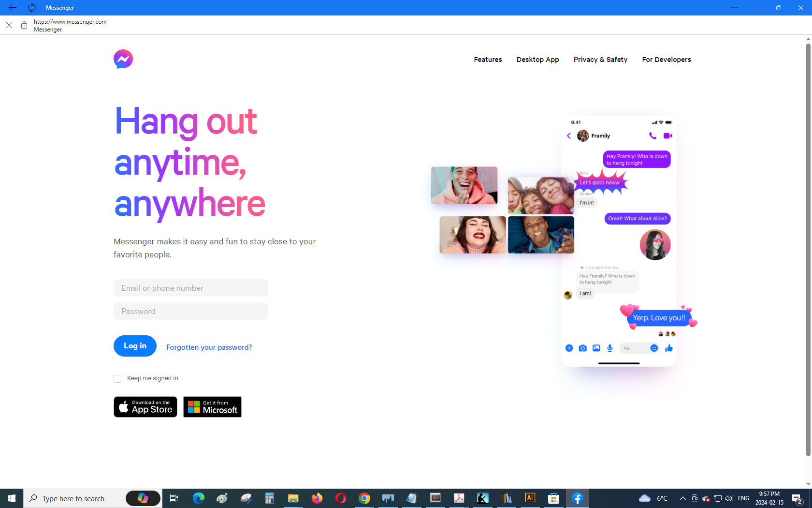Enable Keep me signed in checkbox
The width and height of the screenshot is (812, 508).
[x=117, y=379]
